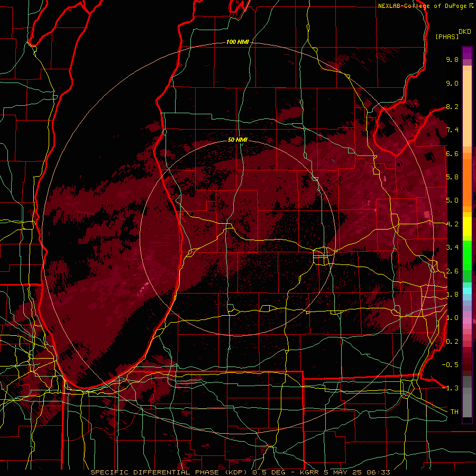476x476 pixels.
Task: Click the -0.5 value on the color scale
Action: pos(450,365)
